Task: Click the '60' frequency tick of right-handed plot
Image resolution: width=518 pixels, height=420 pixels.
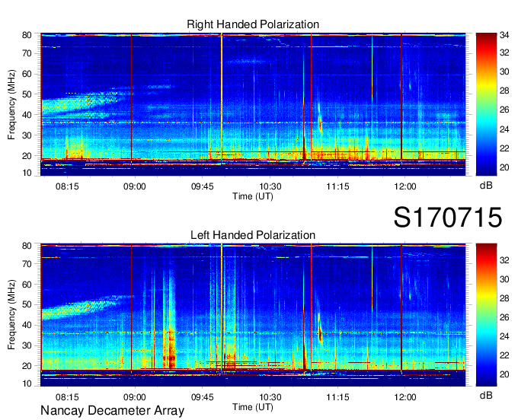Action: [x=27, y=74]
